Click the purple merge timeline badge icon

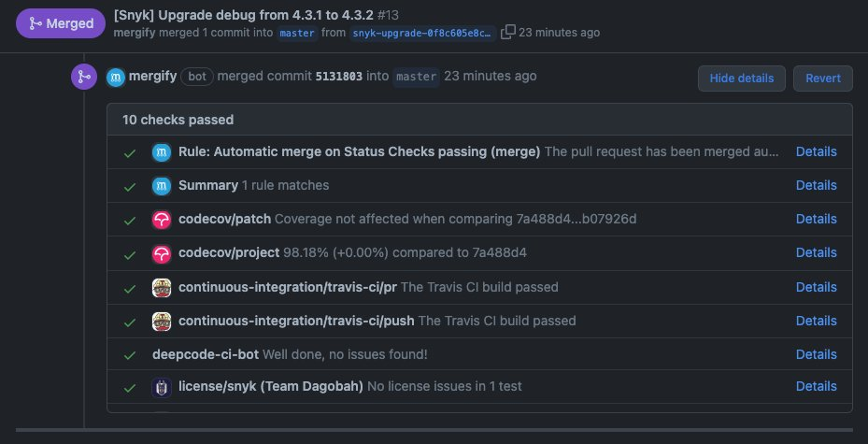click(84, 77)
